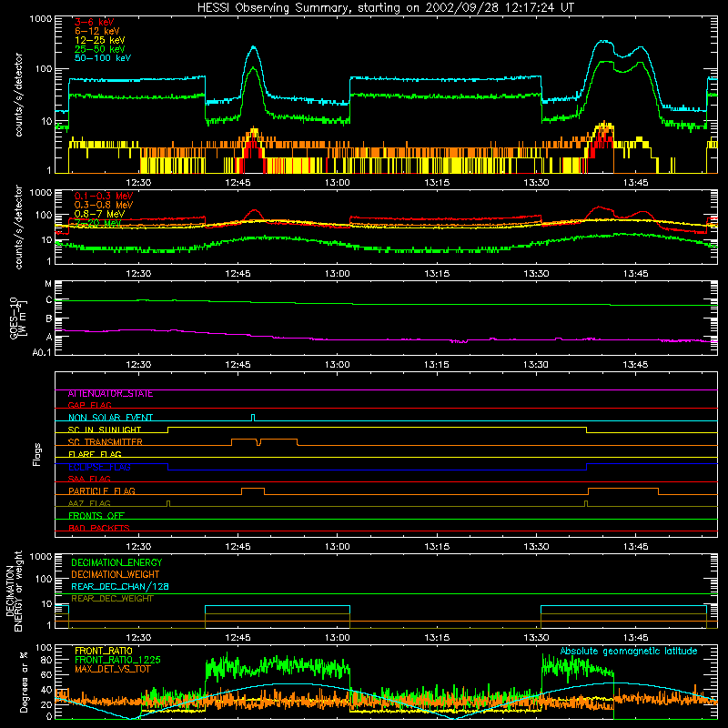
Task: Click the "B" flare class tick label
Action: tap(49, 319)
